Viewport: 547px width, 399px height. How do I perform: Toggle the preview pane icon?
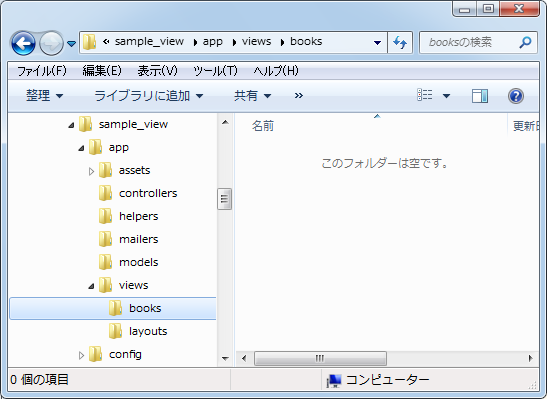click(x=480, y=96)
